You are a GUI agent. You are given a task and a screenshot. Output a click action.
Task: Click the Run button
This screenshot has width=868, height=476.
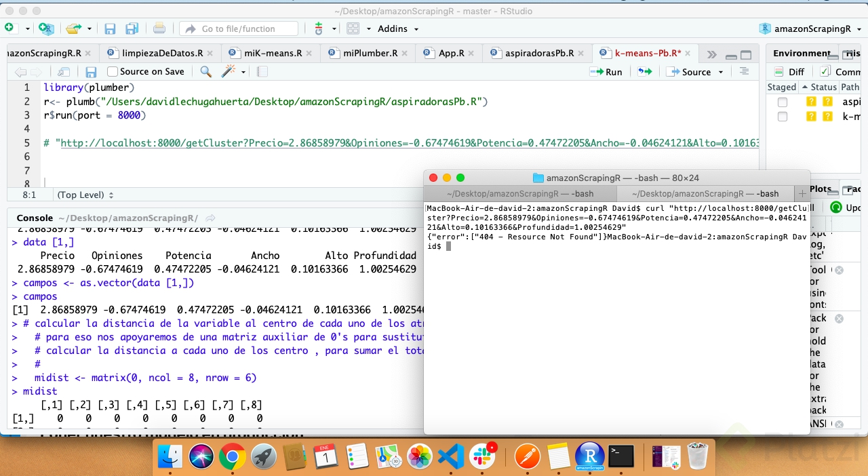point(606,71)
